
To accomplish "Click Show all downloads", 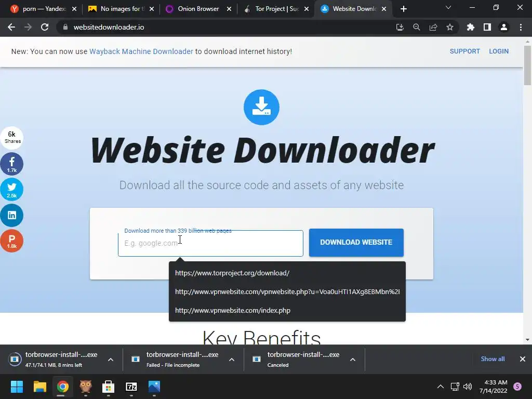I will point(493,359).
